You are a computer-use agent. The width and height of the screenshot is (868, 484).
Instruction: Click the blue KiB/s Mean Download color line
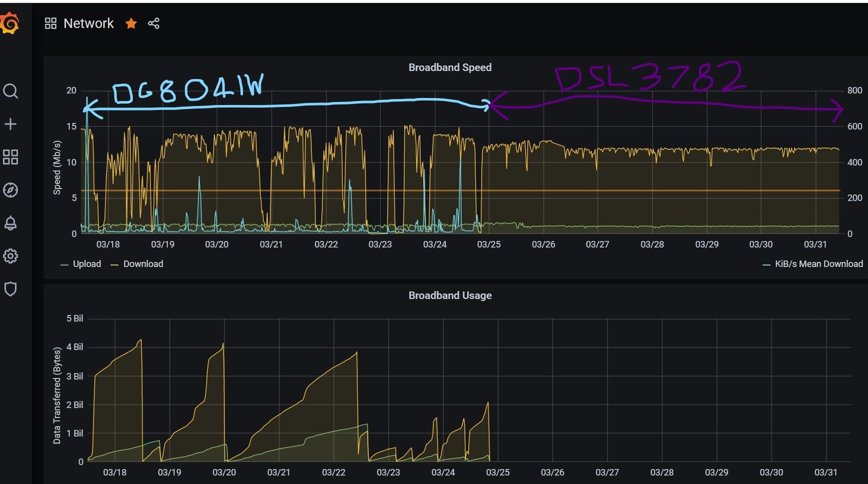point(766,264)
